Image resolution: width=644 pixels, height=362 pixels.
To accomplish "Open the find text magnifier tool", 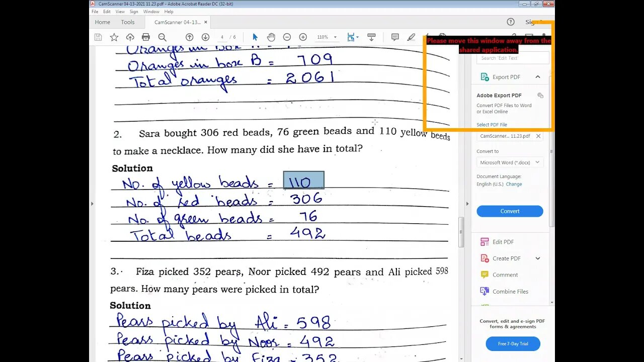I will click(162, 37).
